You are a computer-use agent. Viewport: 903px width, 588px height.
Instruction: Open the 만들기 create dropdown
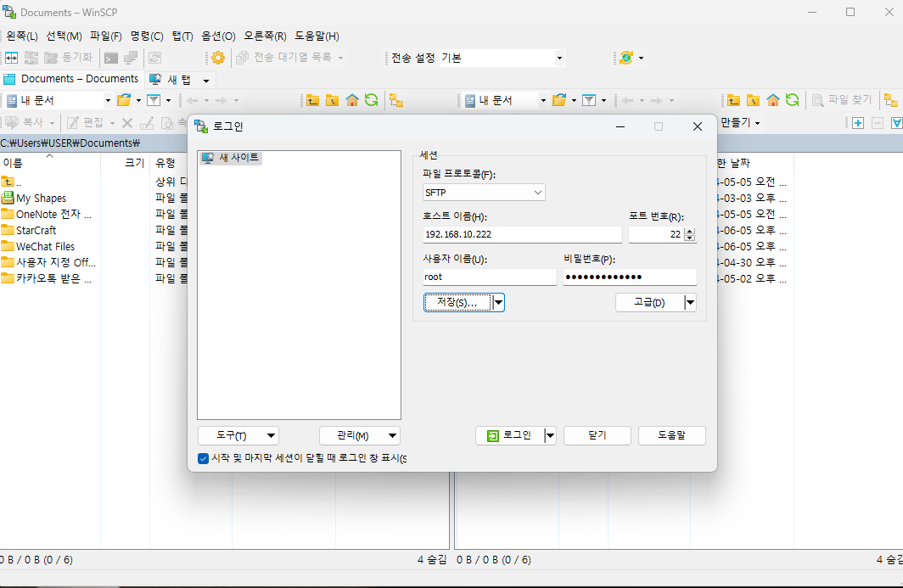pyautogui.click(x=741, y=123)
